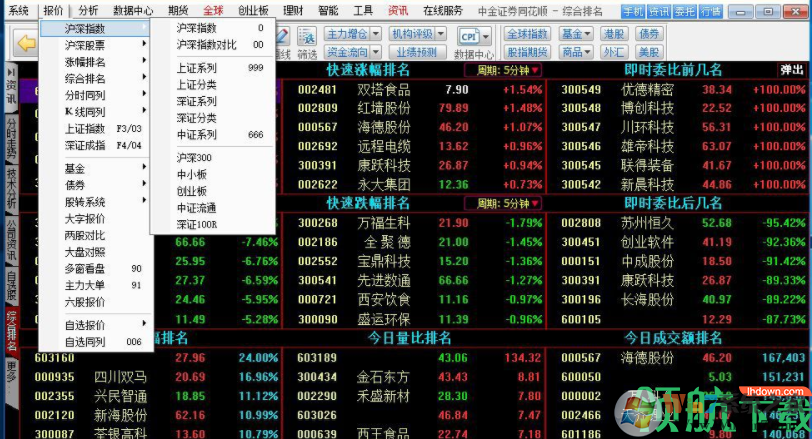
Task: Select 上证系列 in submenu
Action: pos(213,68)
